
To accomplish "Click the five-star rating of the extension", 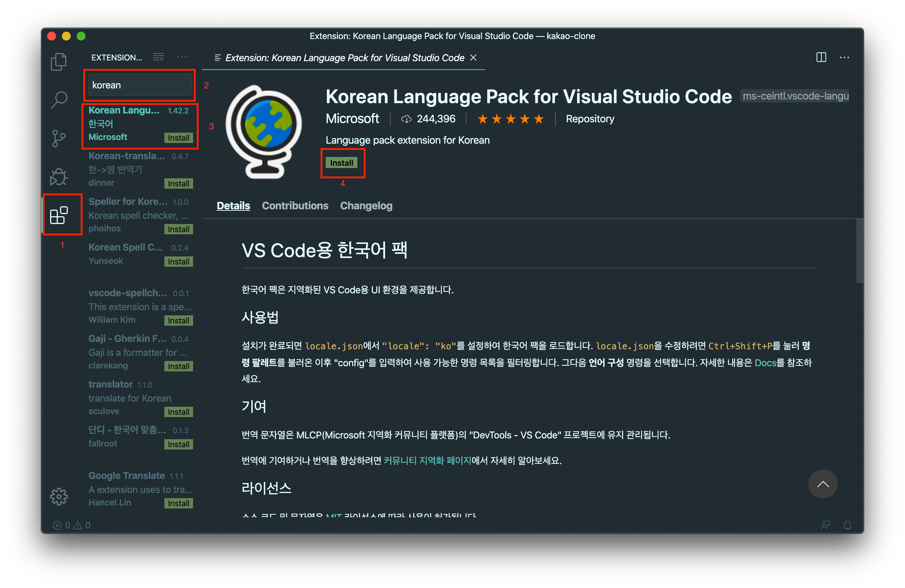I will click(510, 119).
